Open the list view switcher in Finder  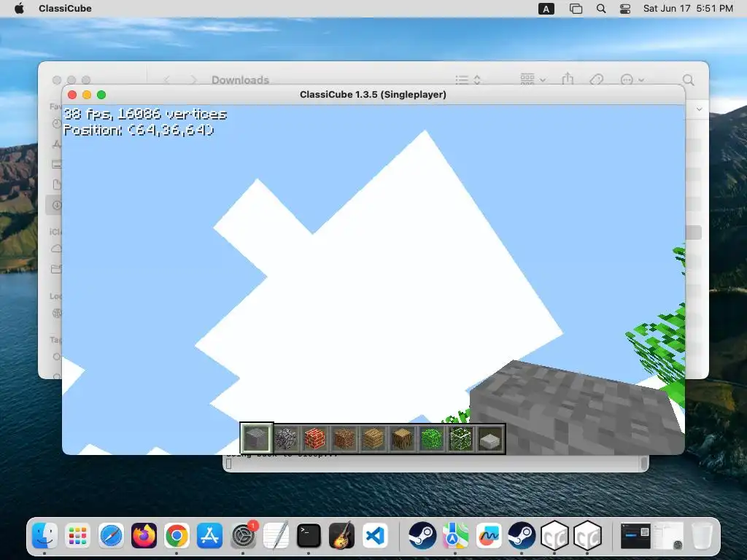(x=468, y=79)
